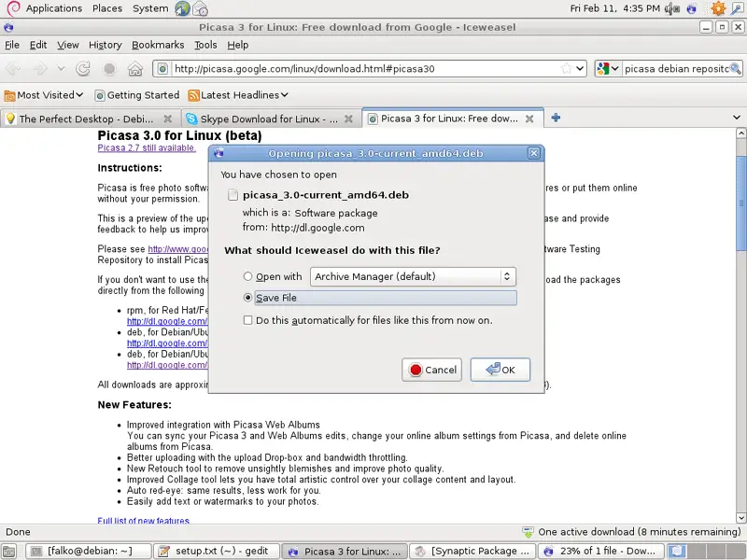Close the Opening picasa dialog with X
The image size is (747, 560).
click(x=533, y=153)
